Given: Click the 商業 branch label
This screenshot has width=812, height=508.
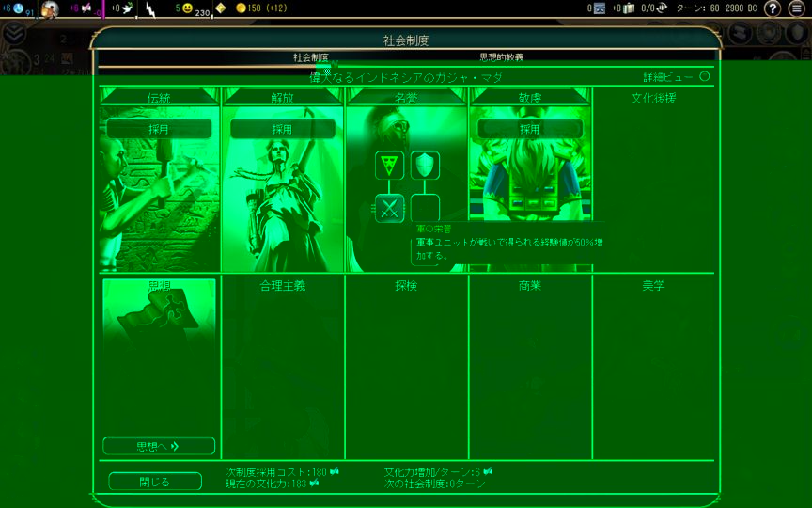Looking at the screenshot, I should [x=530, y=285].
